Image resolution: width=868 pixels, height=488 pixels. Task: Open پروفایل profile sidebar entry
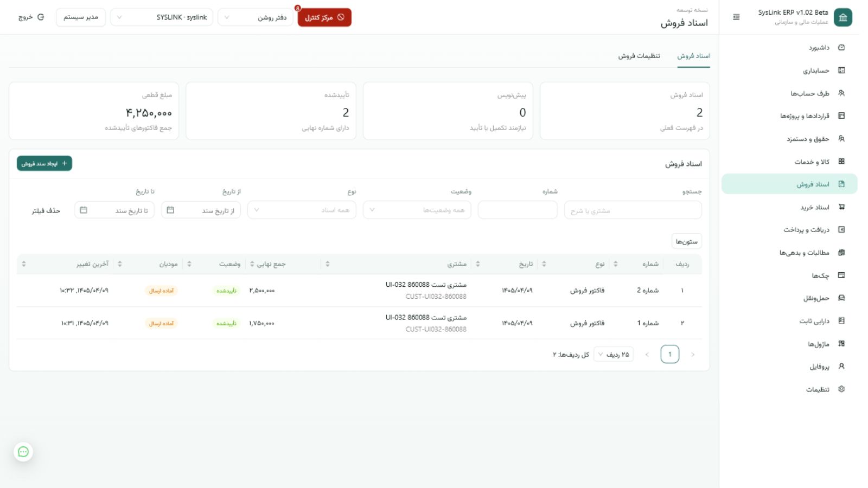point(789,367)
